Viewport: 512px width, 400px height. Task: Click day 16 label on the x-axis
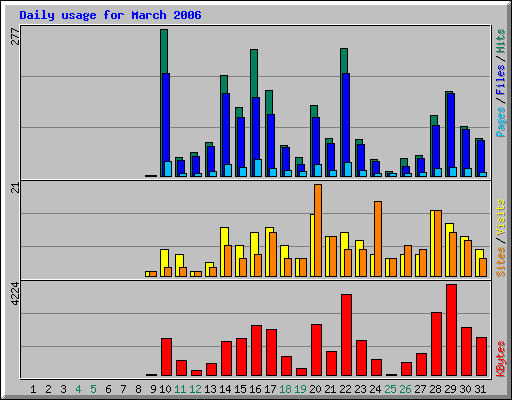point(255,389)
